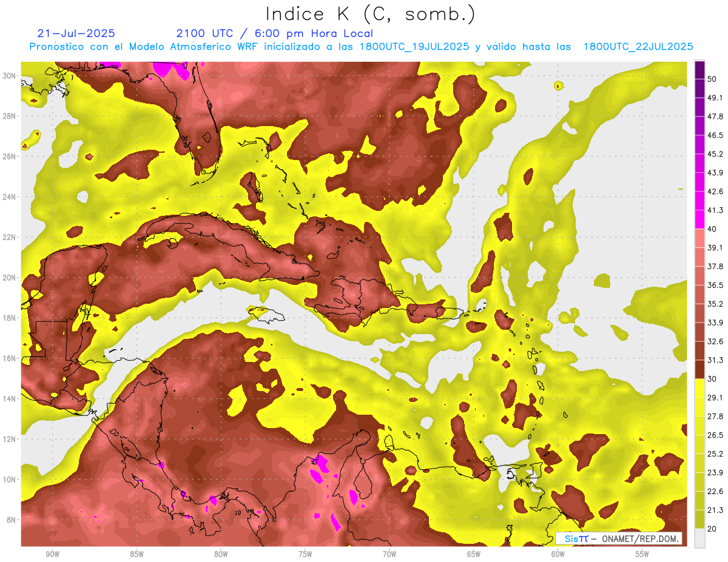Screen dimensions: 728x562
Task: Click the 47.8 value on the color scale
Action: coord(715,116)
